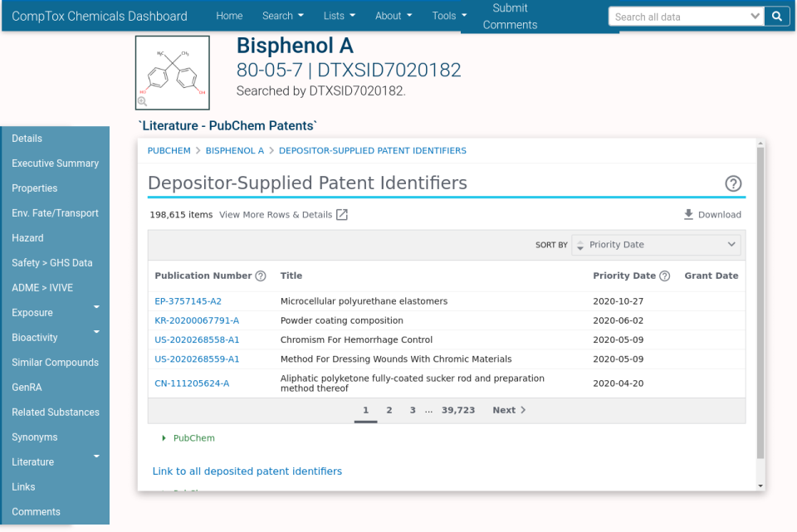Expand the Literature sidebar section
Image resolution: width=797 pixels, height=532 pixels.
pos(96,456)
